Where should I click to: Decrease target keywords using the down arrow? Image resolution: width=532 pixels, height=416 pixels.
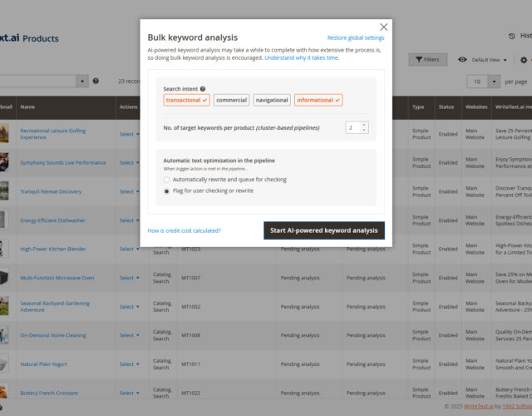click(363, 131)
